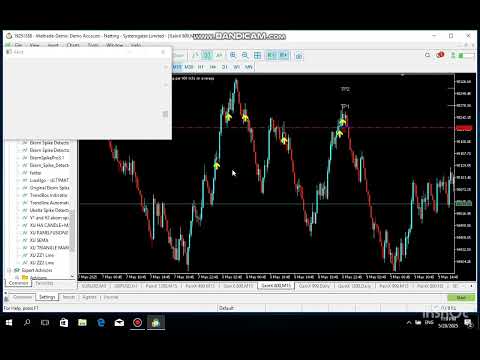Select the M30 timeframe
This screenshot has width=480, height=360.
[x=189, y=67]
